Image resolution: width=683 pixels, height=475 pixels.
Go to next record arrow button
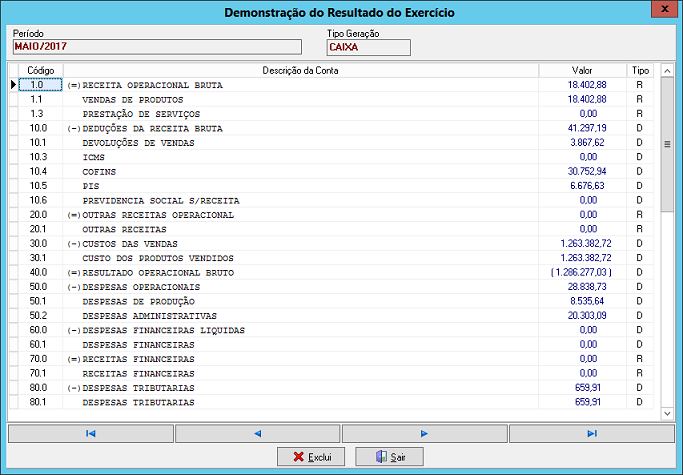pyautogui.click(x=425, y=434)
